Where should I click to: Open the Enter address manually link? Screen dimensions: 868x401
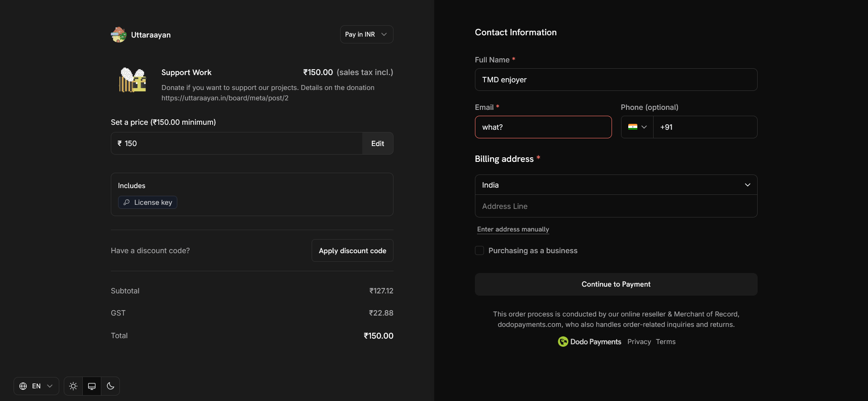513,229
